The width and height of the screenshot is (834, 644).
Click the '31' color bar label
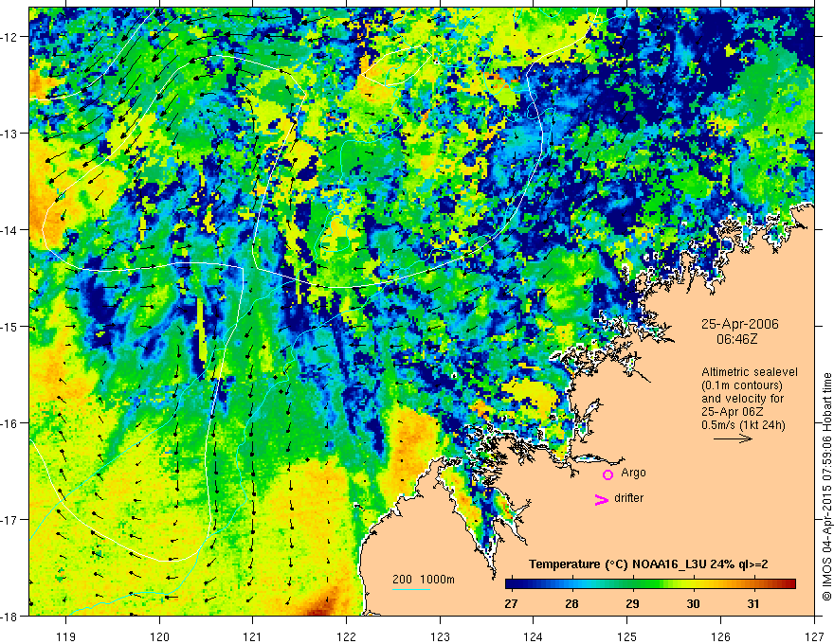coord(753,604)
